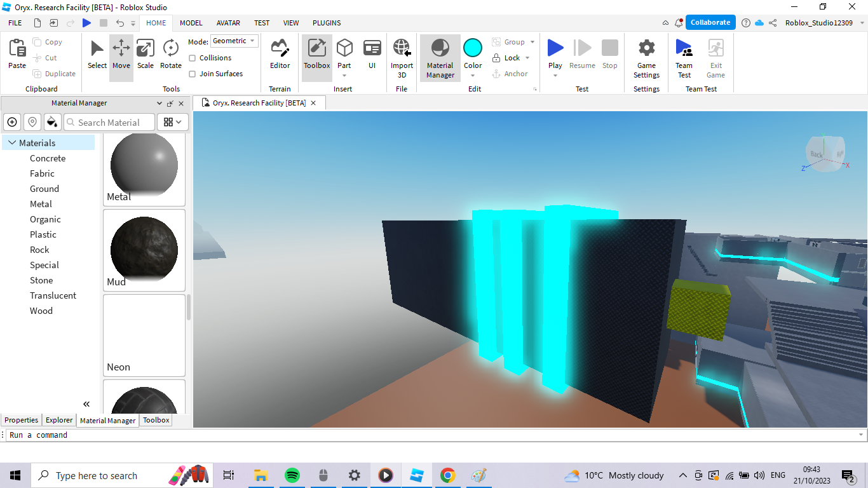
Task: Expand the Edit group launcher arrow
Action: click(x=535, y=89)
